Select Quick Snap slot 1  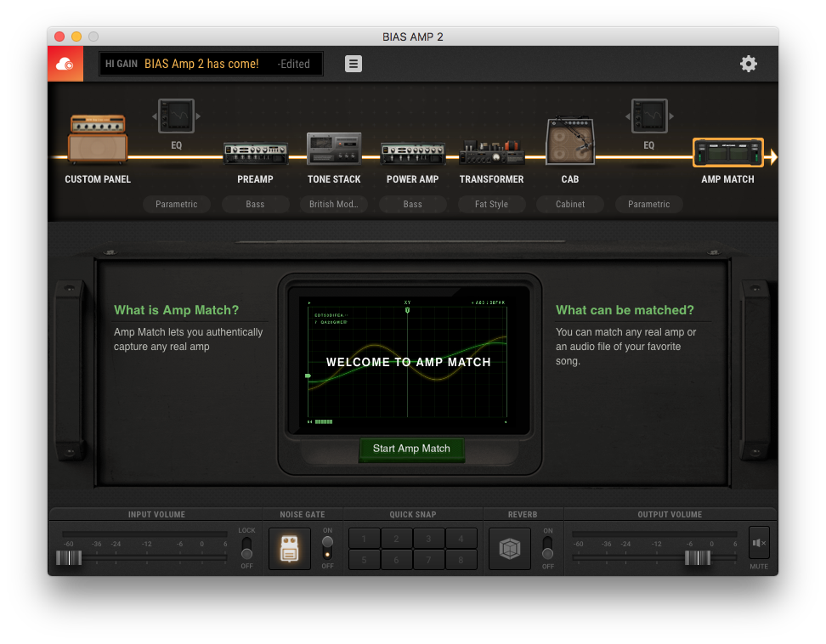tap(364, 539)
